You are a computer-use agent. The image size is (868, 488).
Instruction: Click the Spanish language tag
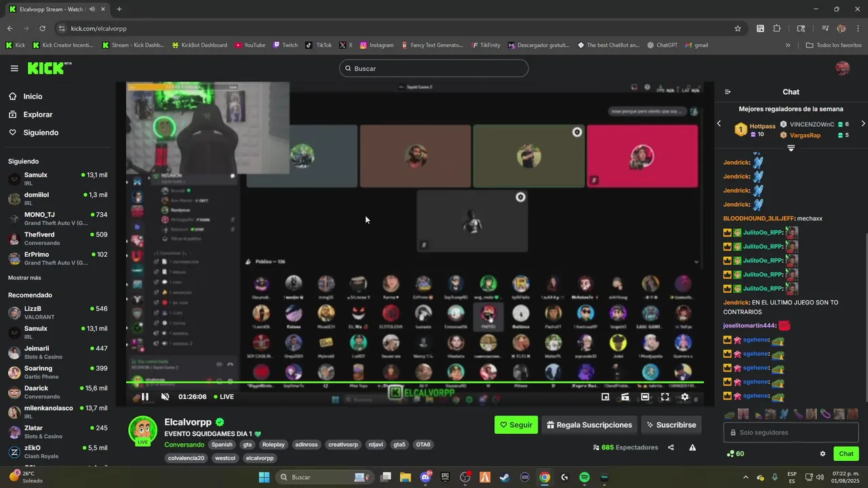click(222, 445)
